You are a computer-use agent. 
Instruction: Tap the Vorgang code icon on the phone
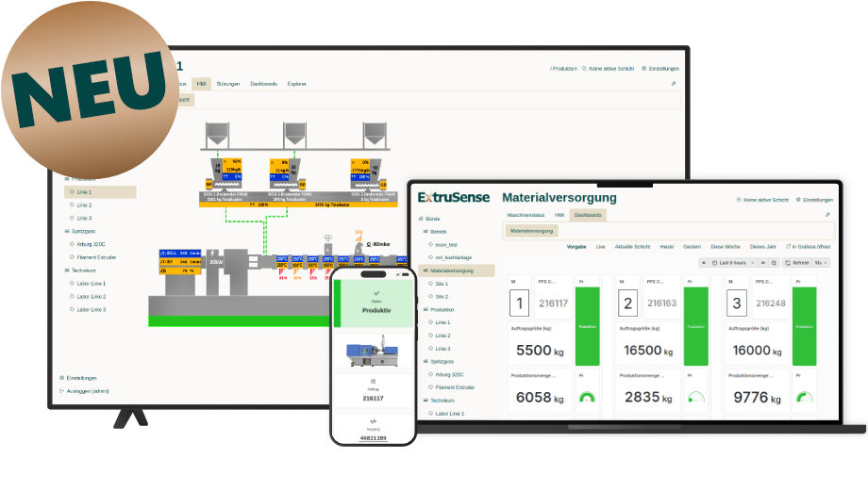[373, 421]
